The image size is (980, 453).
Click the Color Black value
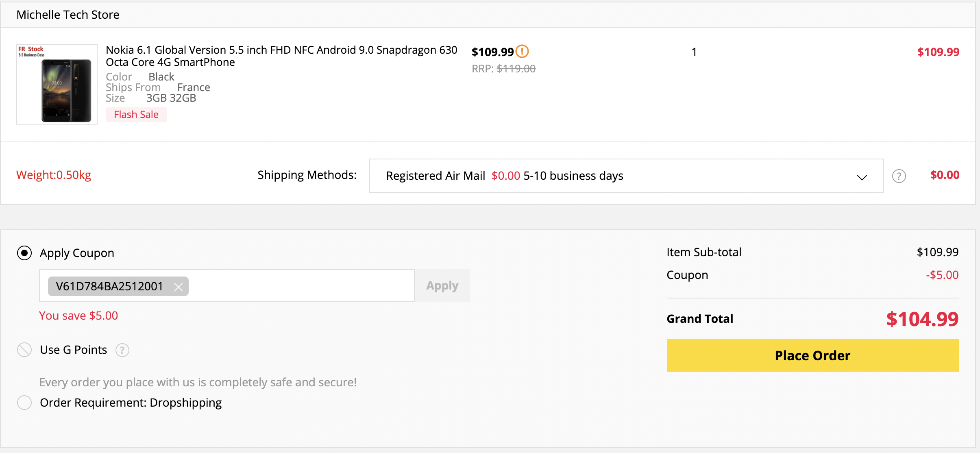[161, 77]
